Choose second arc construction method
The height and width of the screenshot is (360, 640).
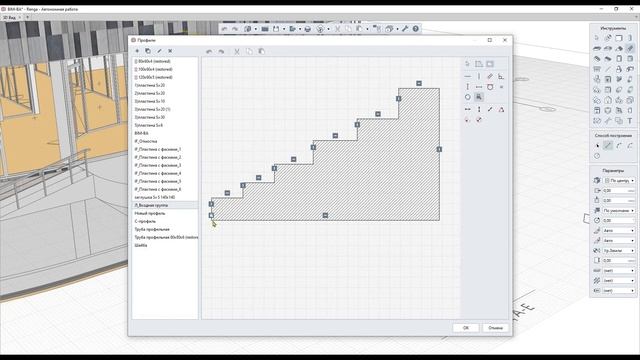click(x=630, y=145)
